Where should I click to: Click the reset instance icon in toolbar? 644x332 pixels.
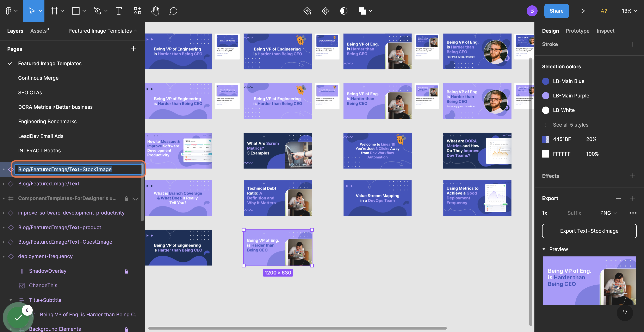point(307,11)
